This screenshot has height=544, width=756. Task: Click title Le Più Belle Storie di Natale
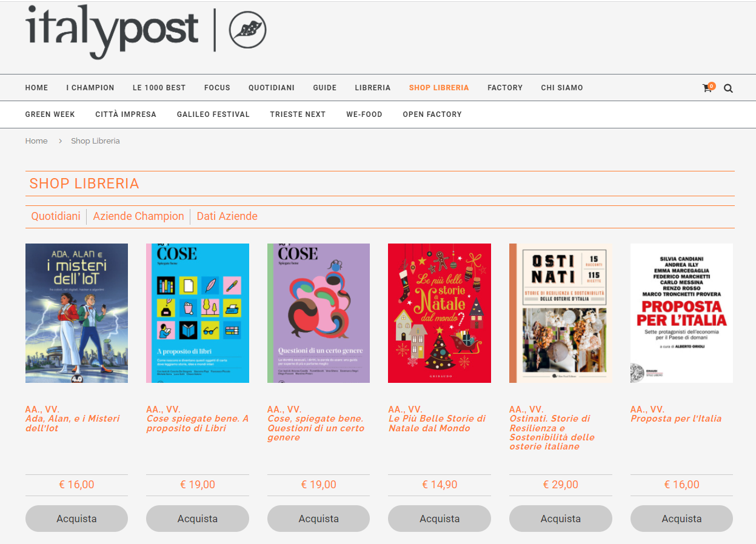click(437, 423)
